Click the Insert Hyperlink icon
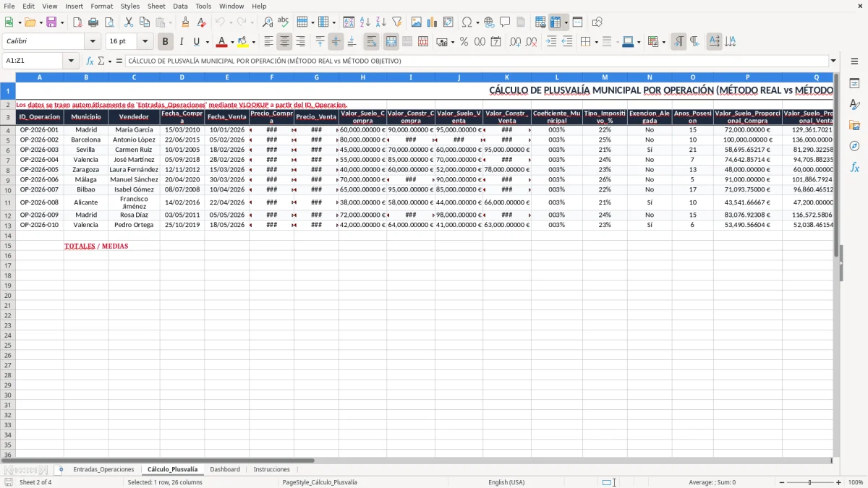This screenshot has width=868, height=488. pyautogui.click(x=490, y=22)
